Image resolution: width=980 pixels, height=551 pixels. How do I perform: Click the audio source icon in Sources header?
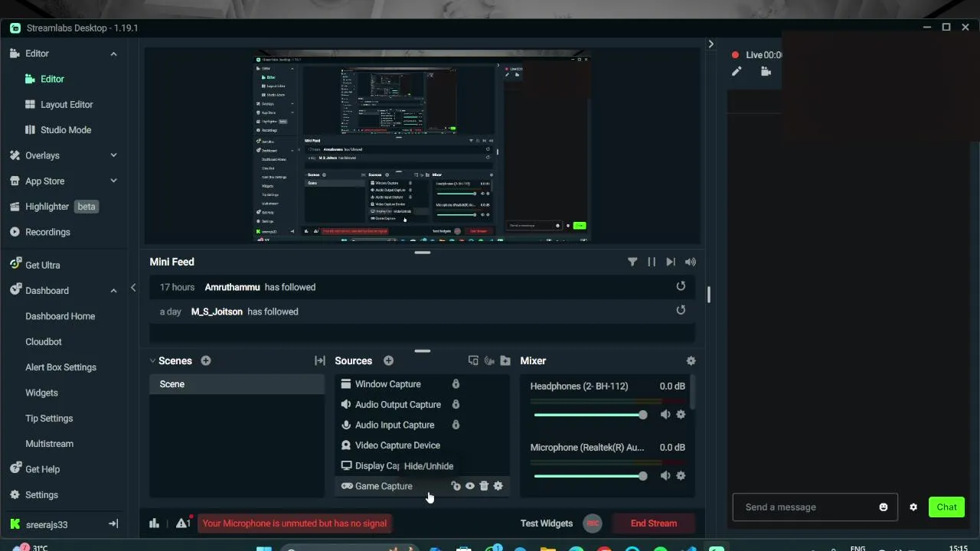pos(489,360)
